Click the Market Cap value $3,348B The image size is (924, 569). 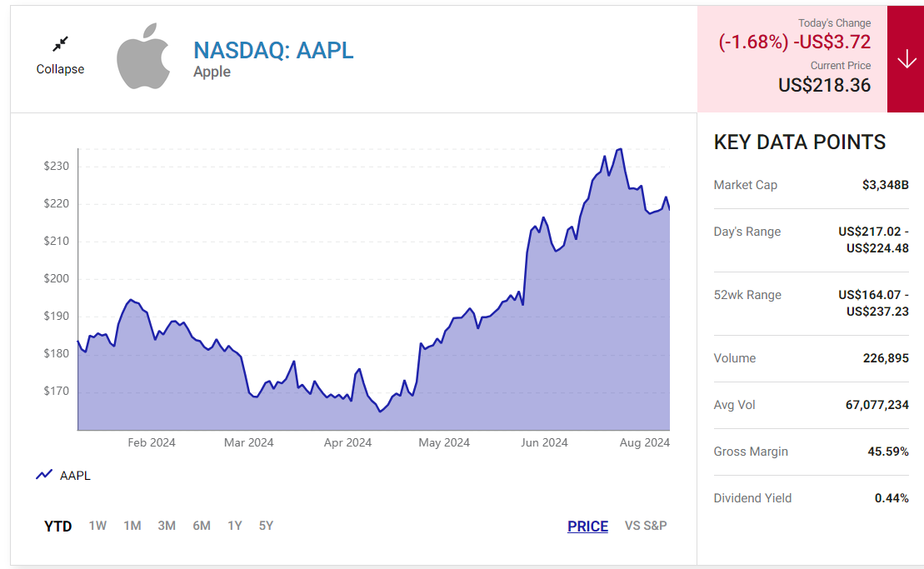pyautogui.click(x=885, y=185)
